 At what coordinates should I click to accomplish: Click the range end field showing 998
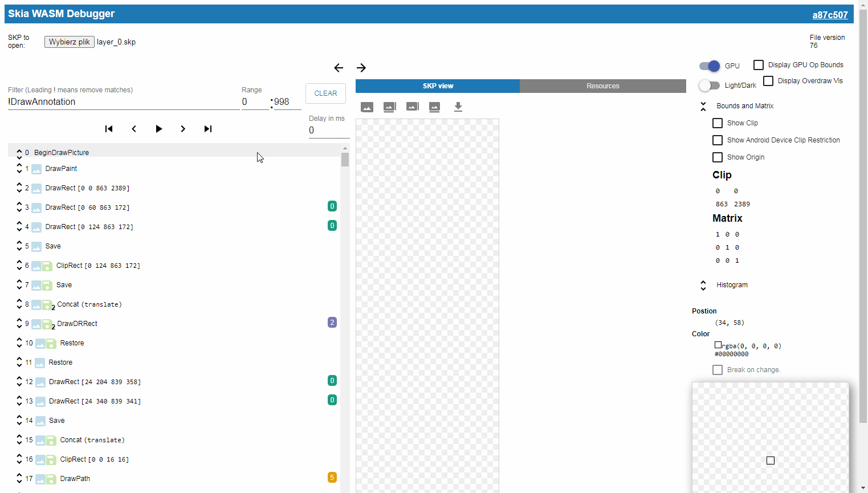point(288,102)
